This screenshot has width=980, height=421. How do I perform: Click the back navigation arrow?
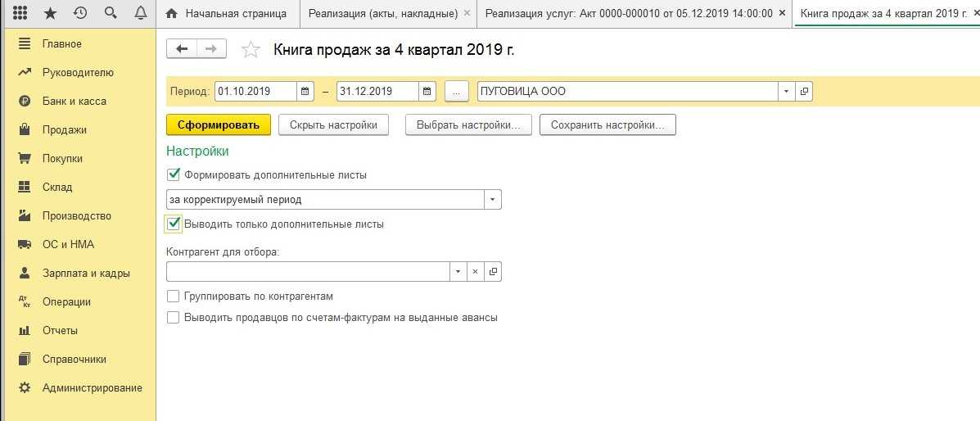[182, 49]
